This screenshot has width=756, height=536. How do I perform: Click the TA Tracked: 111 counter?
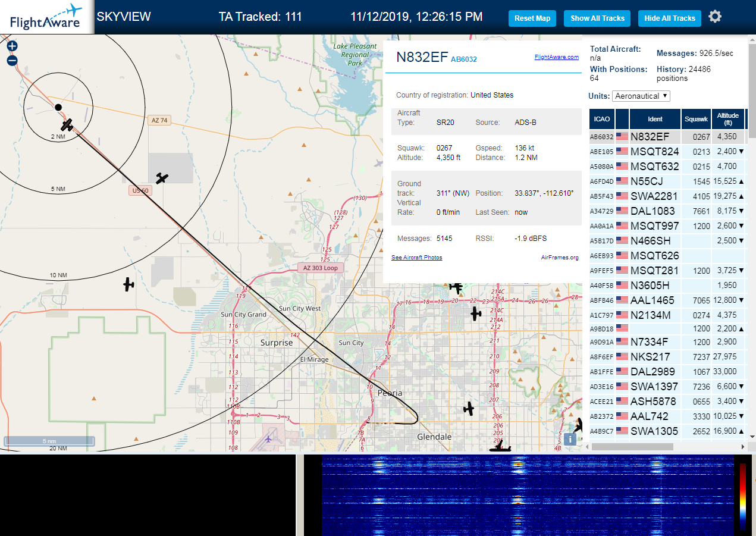click(x=261, y=17)
